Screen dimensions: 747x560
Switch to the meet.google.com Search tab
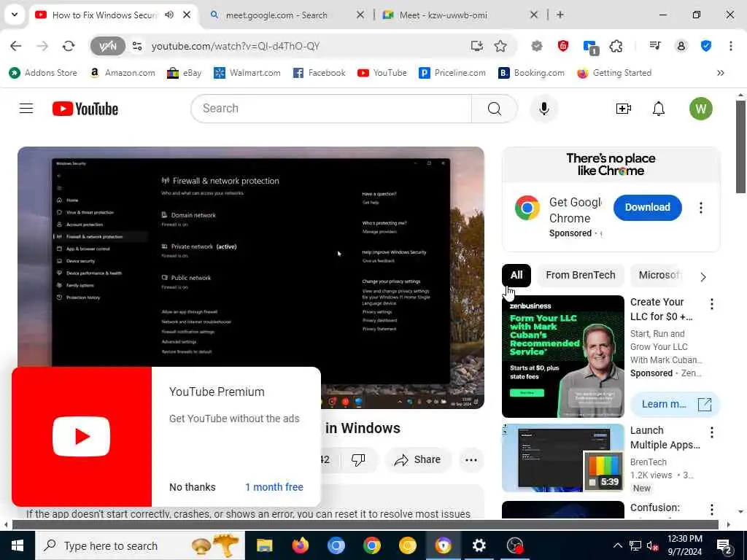point(276,15)
